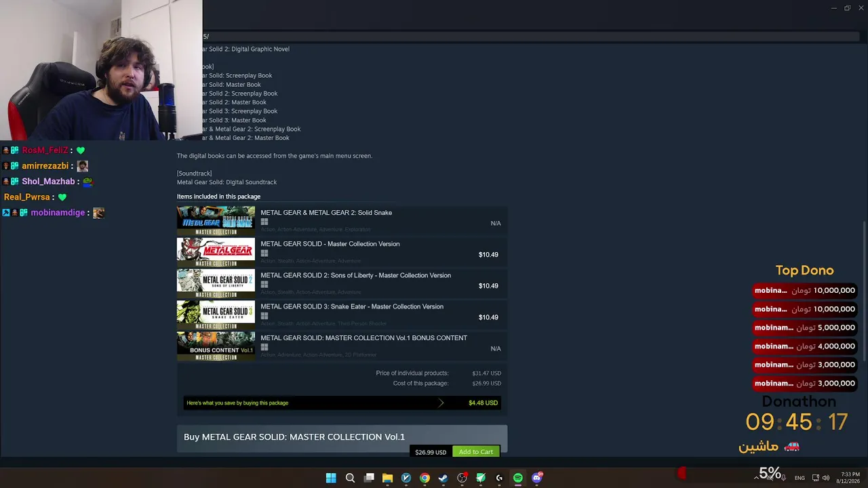The width and height of the screenshot is (868, 488).
Task: Launch File Explorer from the taskbar
Action: click(x=387, y=478)
